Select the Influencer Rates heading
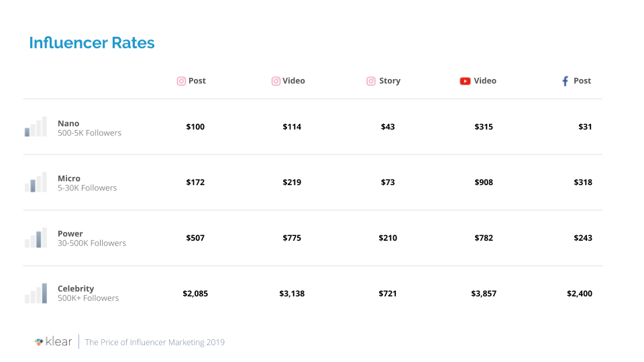Image resolution: width=644 pixels, height=362 pixels. pyautogui.click(x=92, y=44)
